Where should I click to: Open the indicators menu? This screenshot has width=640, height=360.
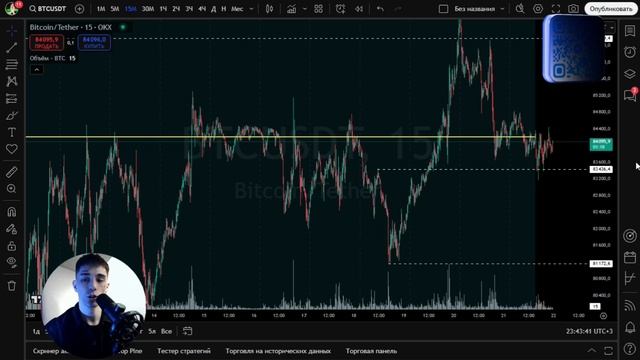click(x=291, y=9)
